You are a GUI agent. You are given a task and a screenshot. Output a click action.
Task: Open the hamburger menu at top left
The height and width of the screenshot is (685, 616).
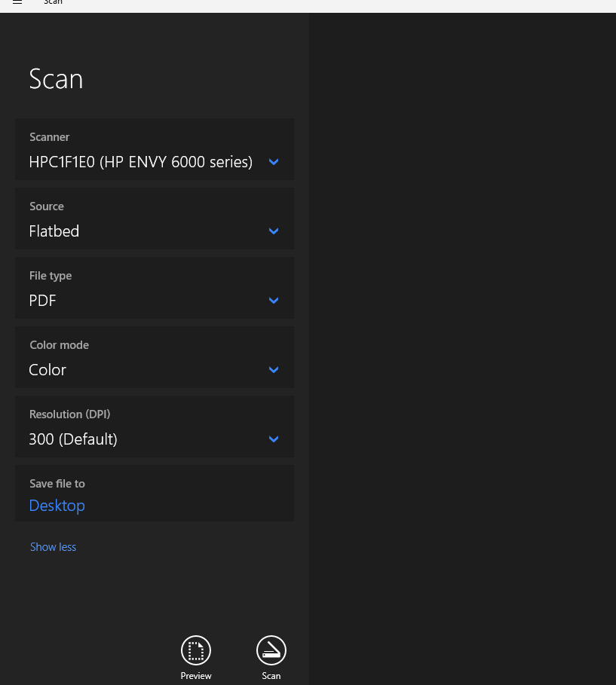(17, 3)
